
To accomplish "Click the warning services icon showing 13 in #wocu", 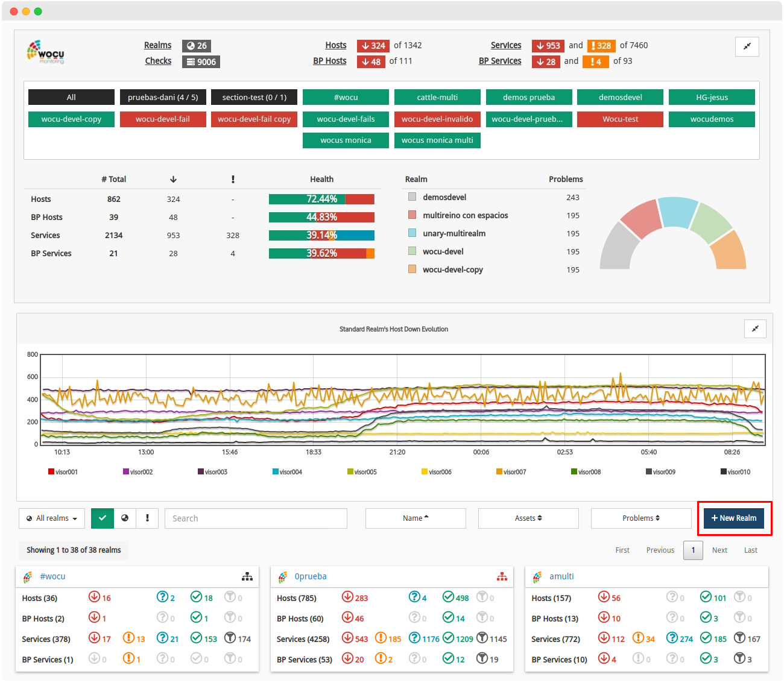I will click(x=128, y=638).
